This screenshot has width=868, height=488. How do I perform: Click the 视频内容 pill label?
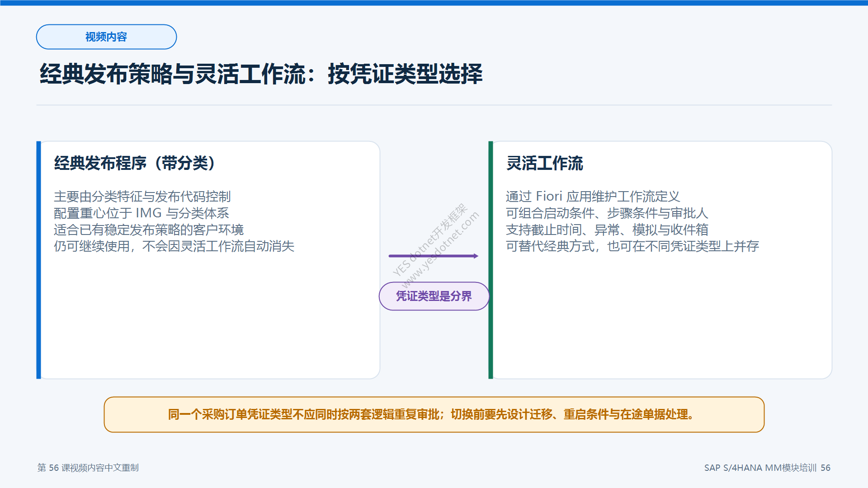[106, 37]
